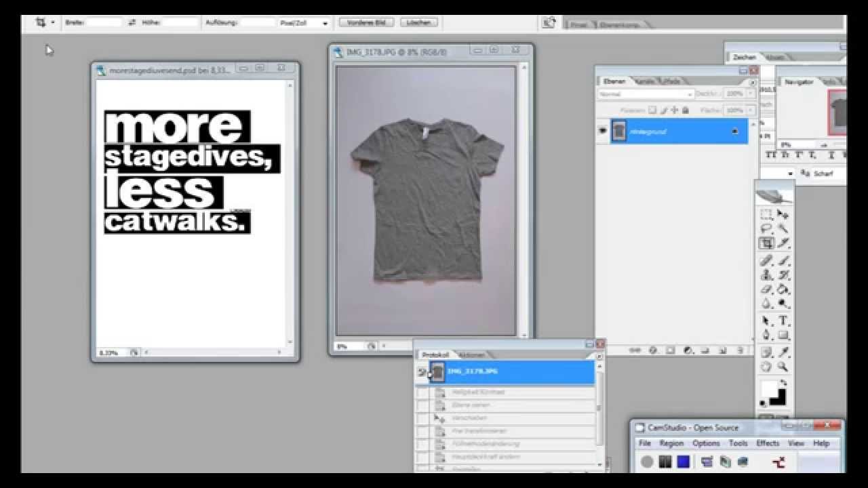Select the Rectangle shape tool
Screen dimensions: 868x488
point(783,335)
